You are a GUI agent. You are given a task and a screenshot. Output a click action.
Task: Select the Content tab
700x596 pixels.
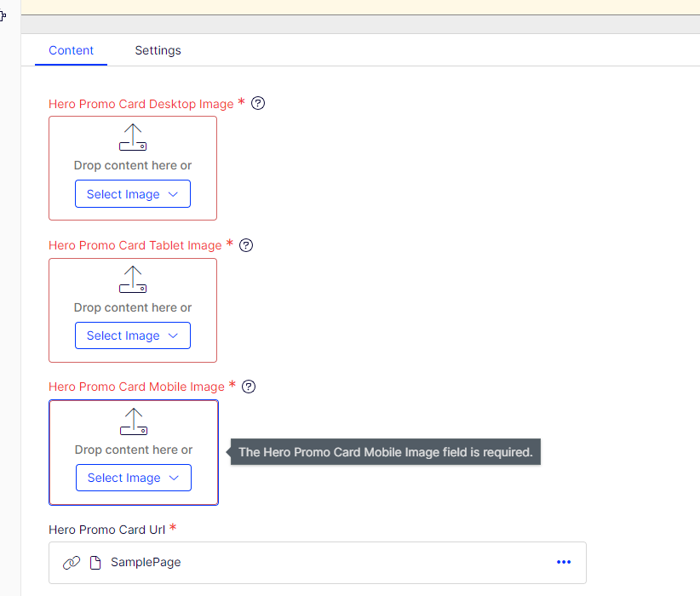[71, 50]
